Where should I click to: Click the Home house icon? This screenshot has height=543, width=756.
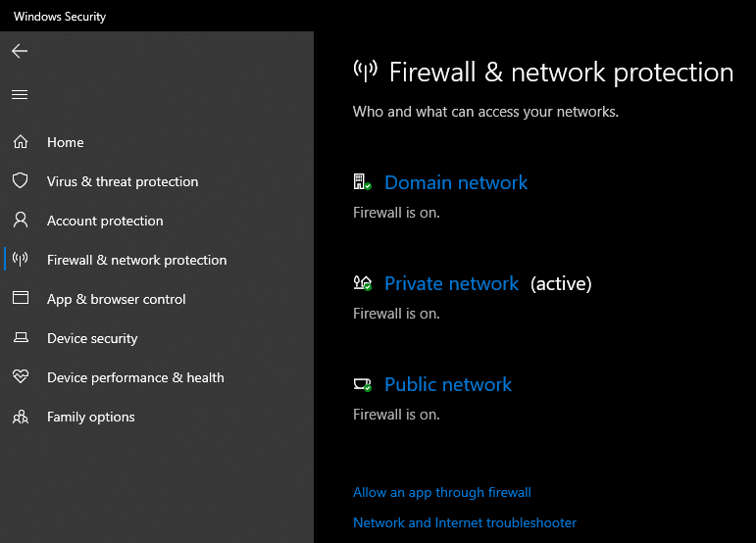(21, 142)
